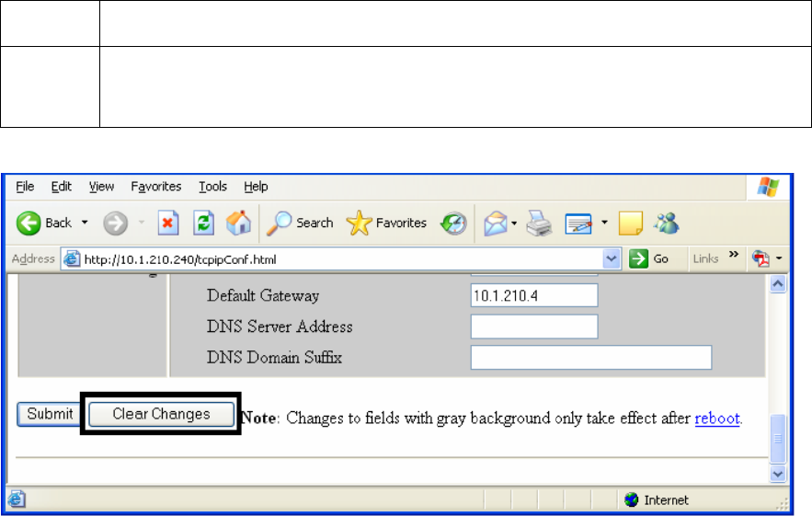Click the Go button
This screenshot has height=516, width=812.
(649, 258)
